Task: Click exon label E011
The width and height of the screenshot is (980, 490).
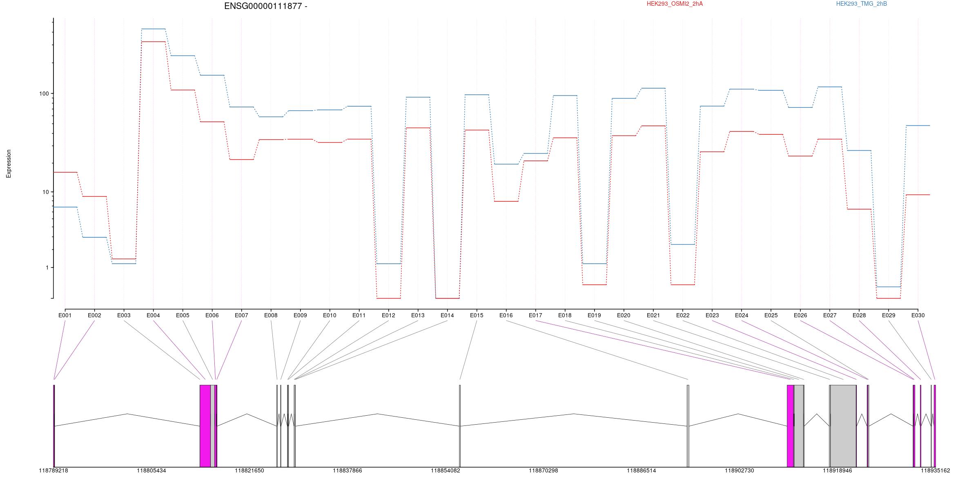Action: pos(359,315)
